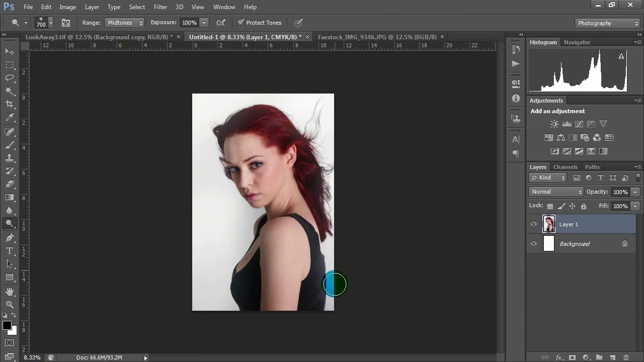Screen dimensions: 644x362
Task: Click the foreground color swatch
Action: click(x=7, y=326)
